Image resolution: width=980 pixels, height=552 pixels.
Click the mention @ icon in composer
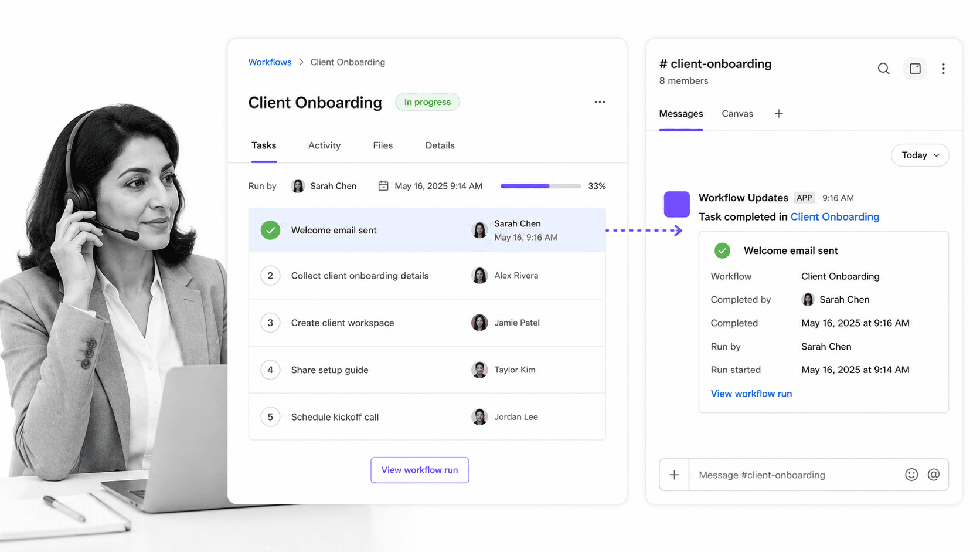pyautogui.click(x=934, y=475)
